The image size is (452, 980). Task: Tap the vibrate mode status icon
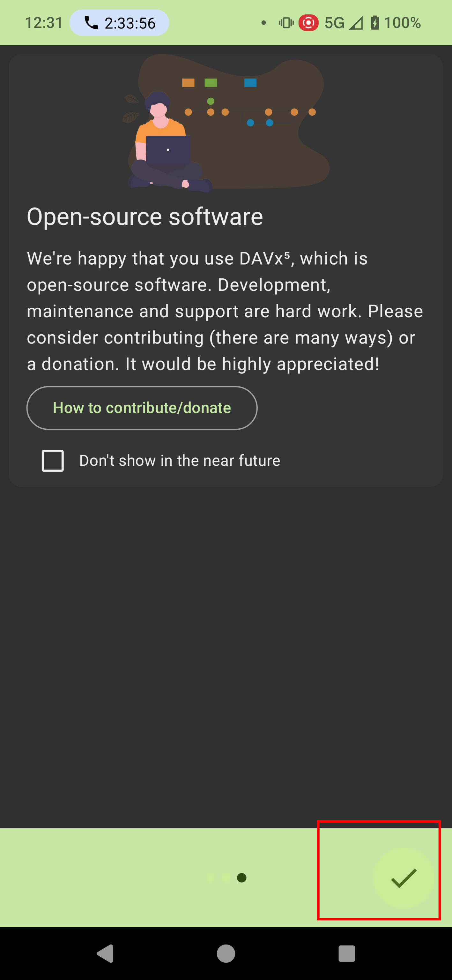(286, 23)
